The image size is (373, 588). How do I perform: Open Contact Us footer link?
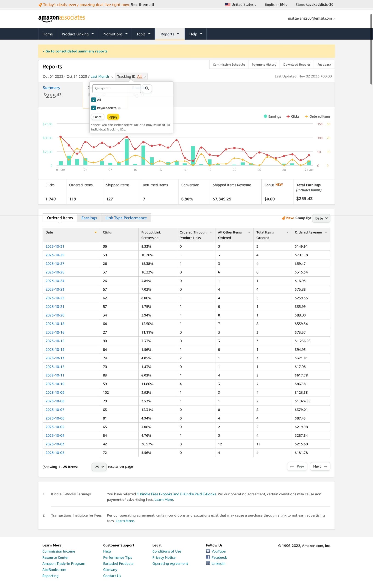tap(112, 576)
